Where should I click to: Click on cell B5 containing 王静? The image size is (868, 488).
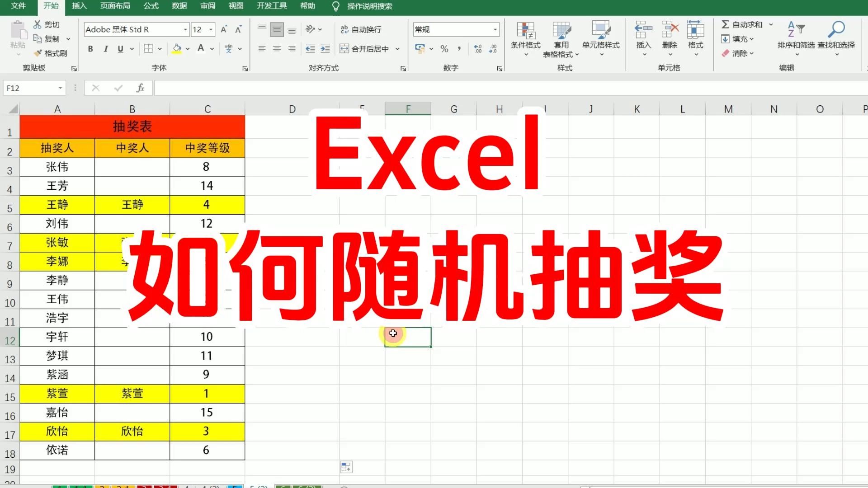(132, 204)
